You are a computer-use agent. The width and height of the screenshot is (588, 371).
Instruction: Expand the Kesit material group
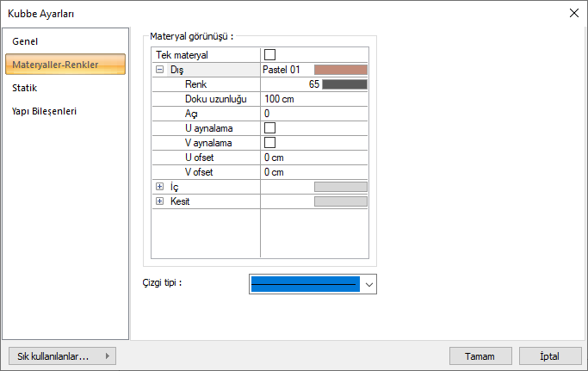(160, 201)
